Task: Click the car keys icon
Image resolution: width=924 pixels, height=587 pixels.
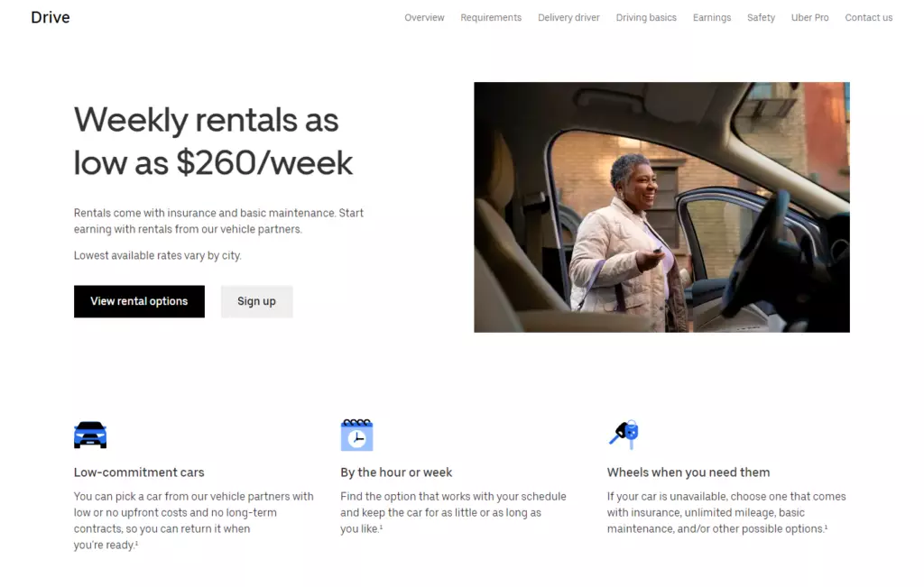Action: 624,435
